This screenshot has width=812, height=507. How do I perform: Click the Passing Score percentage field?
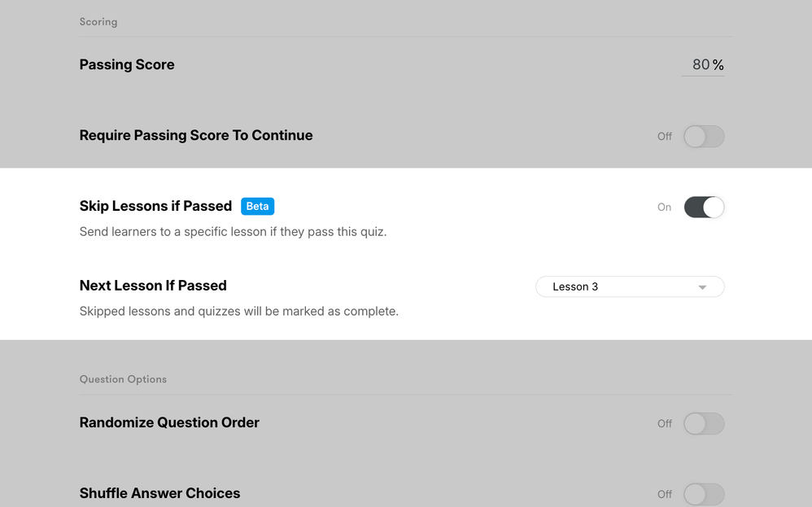coord(702,65)
